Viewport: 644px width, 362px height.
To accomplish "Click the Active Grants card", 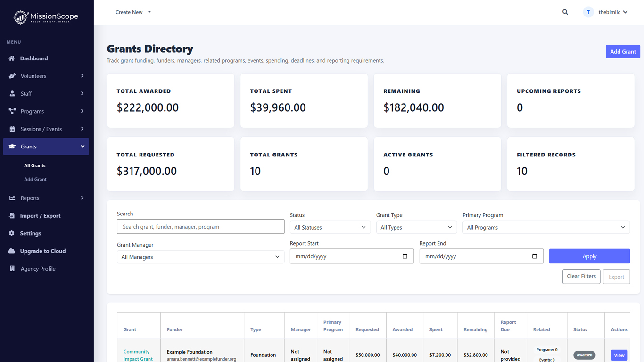I will coord(438,164).
